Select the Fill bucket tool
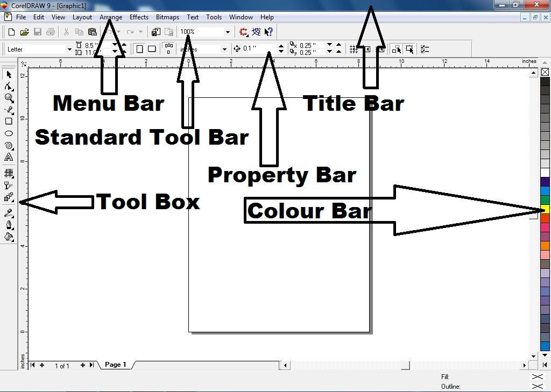This screenshot has width=551, height=392. coord(9,237)
